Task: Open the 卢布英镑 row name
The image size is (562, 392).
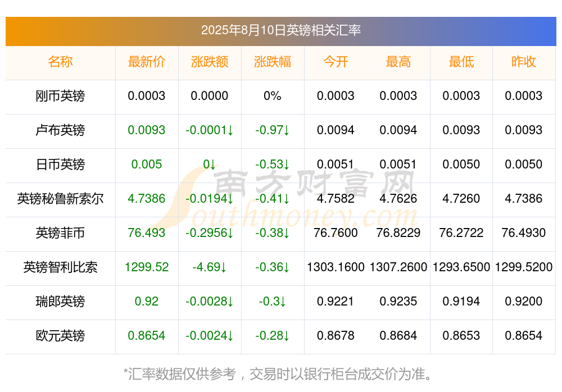Action: pyautogui.click(x=60, y=130)
